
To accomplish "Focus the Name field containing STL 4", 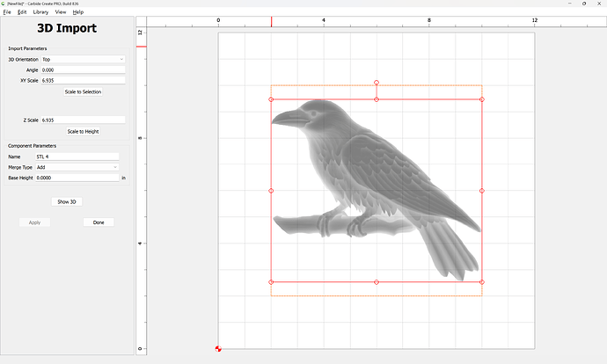I will tap(77, 157).
